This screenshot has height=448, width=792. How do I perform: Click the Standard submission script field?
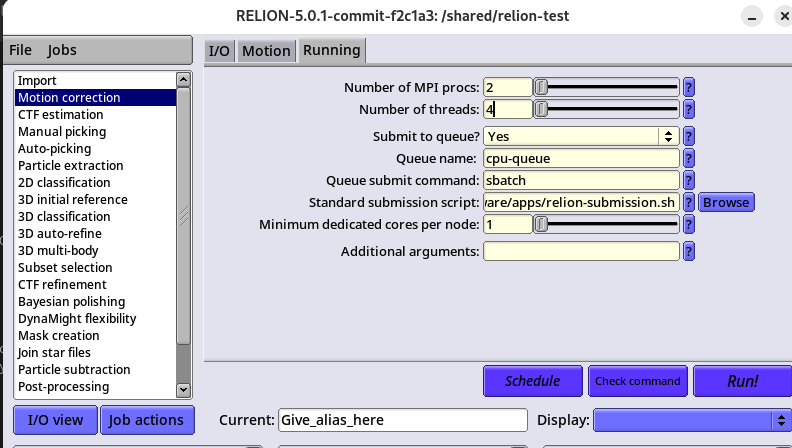click(581, 203)
